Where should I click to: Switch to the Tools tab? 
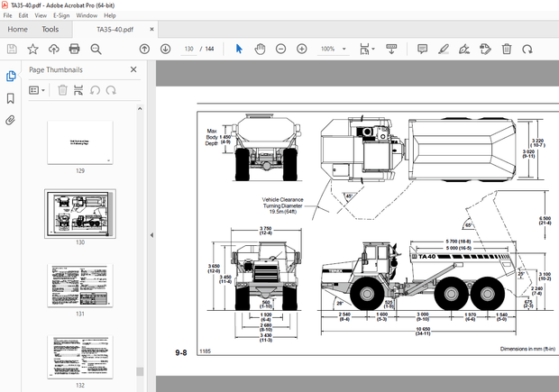(x=50, y=29)
